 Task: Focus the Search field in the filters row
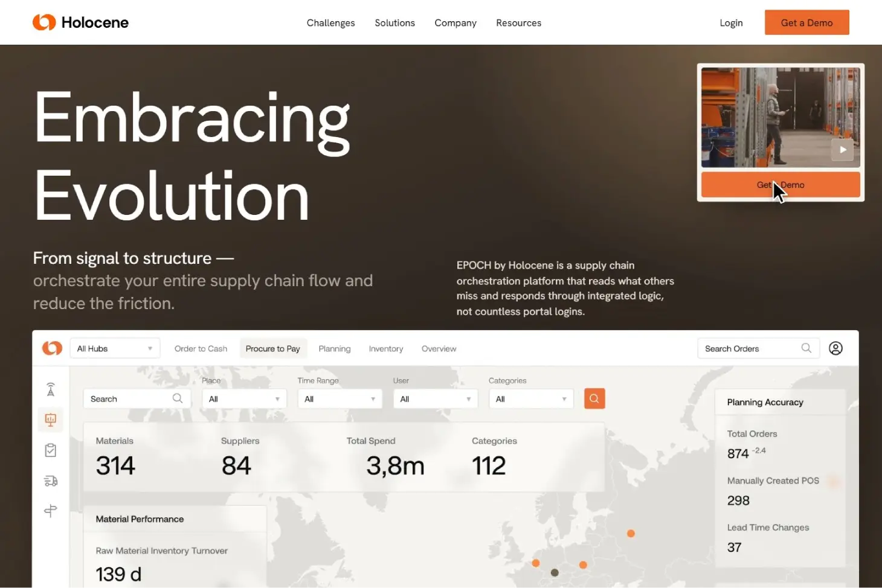tap(137, 399)
